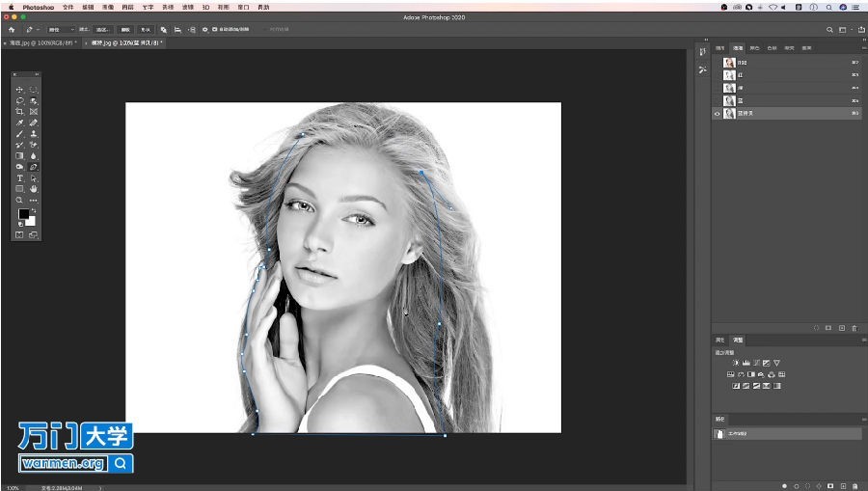Click the Selection button in options bar
The image size is (868, 491).
tap(102, 29)
